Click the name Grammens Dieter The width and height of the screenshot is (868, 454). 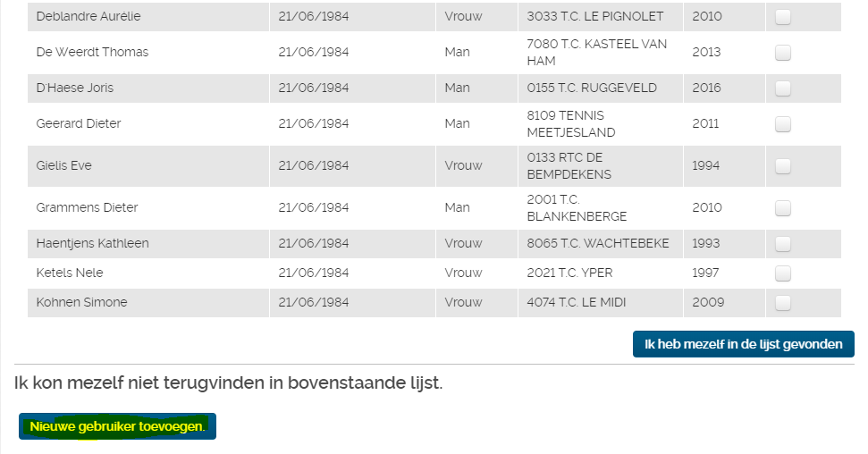[x=87, y=207]
